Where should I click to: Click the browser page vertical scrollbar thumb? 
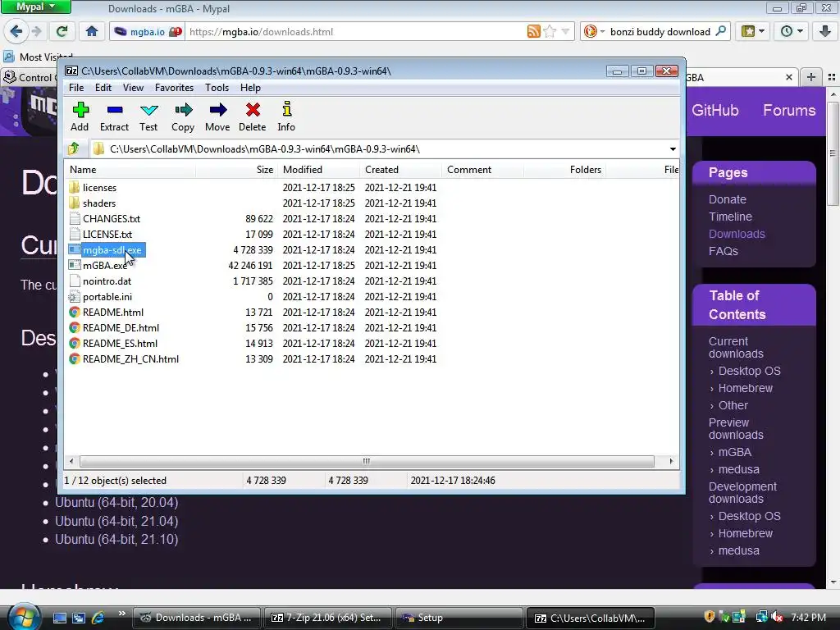833,153
